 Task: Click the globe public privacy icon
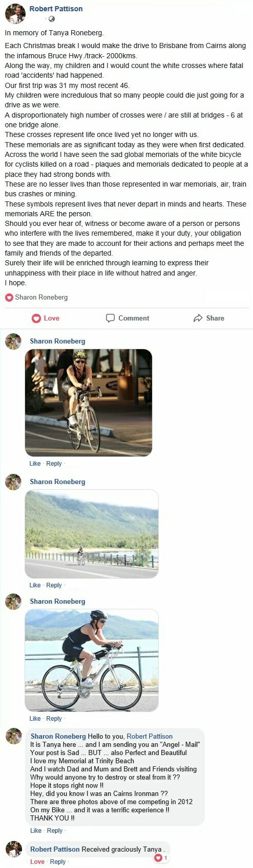coord(51,19)
